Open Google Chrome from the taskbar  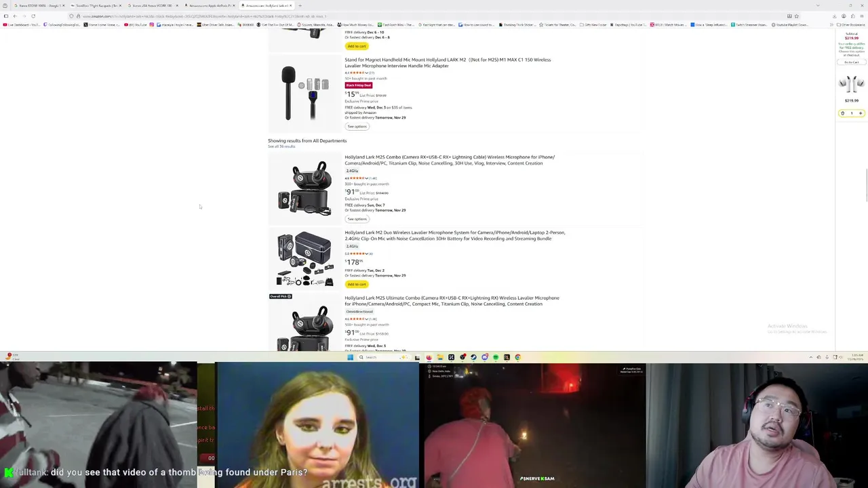pyautogui.click(x=517, y=357)
